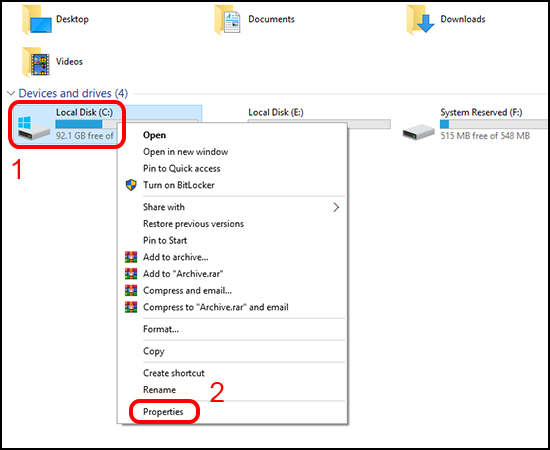Click the Downloads folder name
550x450 pixels.
[463, 19]
